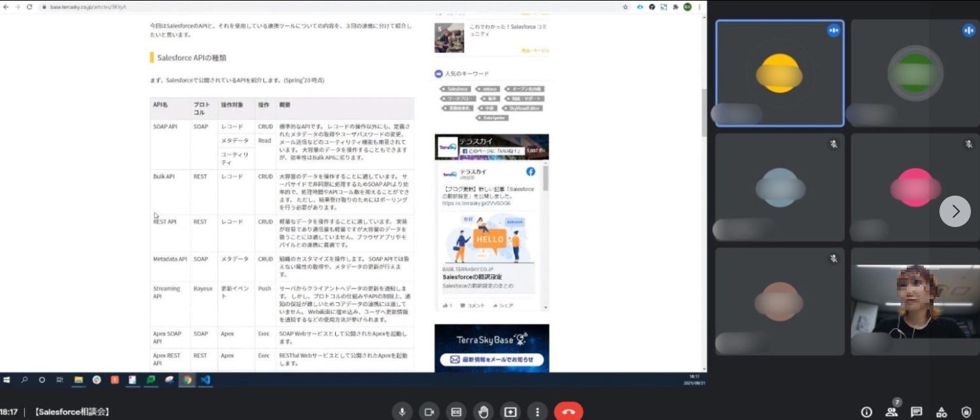Show more participants with the right chevron
980x420 pixels.
pos(955,211)
